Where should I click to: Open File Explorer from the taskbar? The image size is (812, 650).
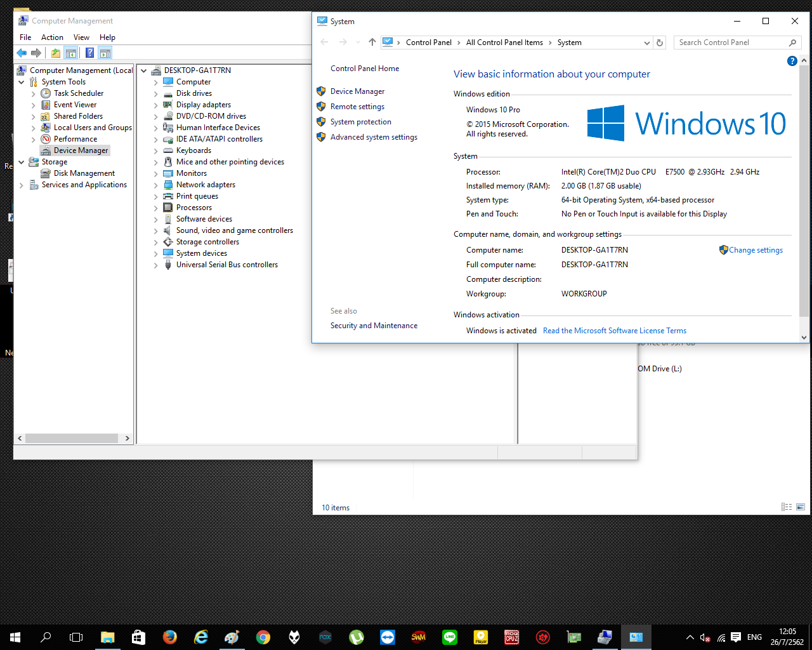pyautogui.click(x=107, y=637)
